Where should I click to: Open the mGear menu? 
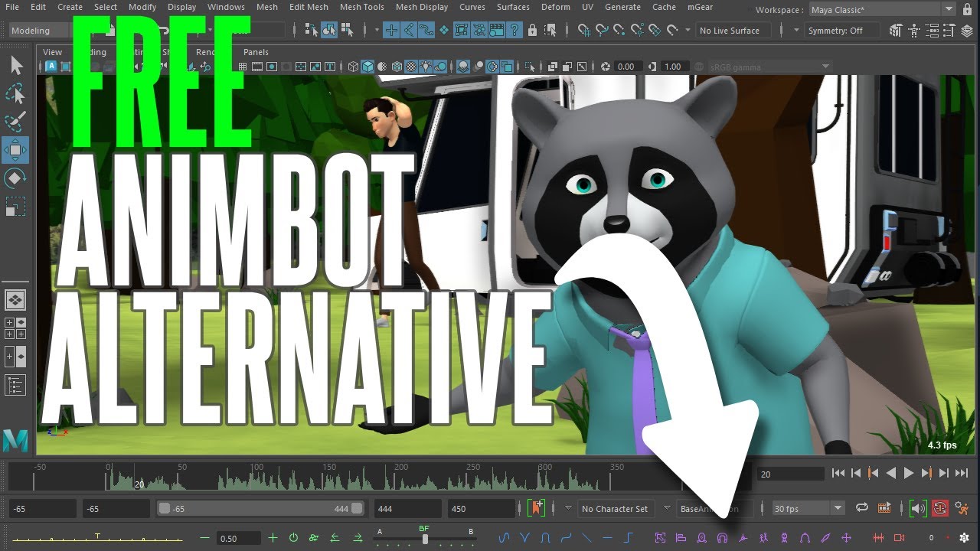pyautogui.click(x=700, y=7)
